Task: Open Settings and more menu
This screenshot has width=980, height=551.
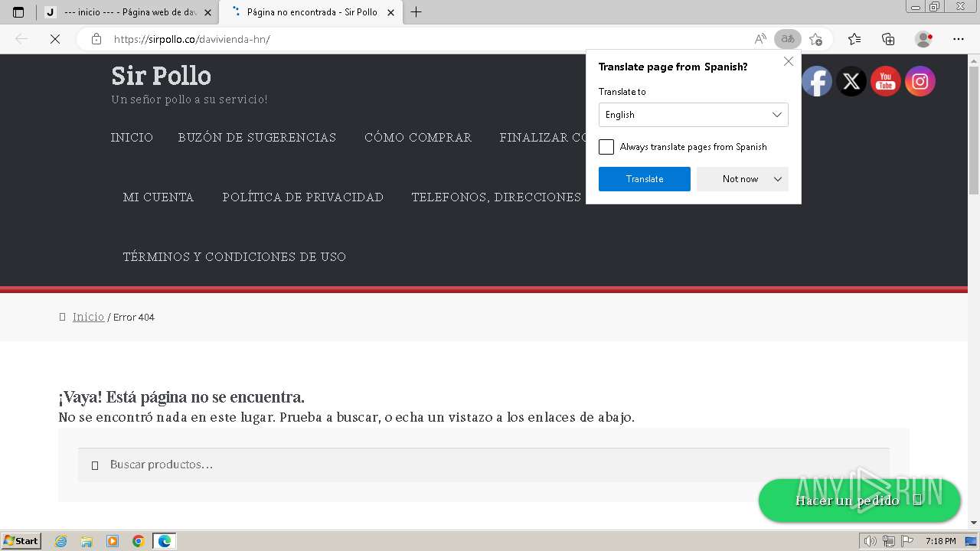Action: pos(959,39)
